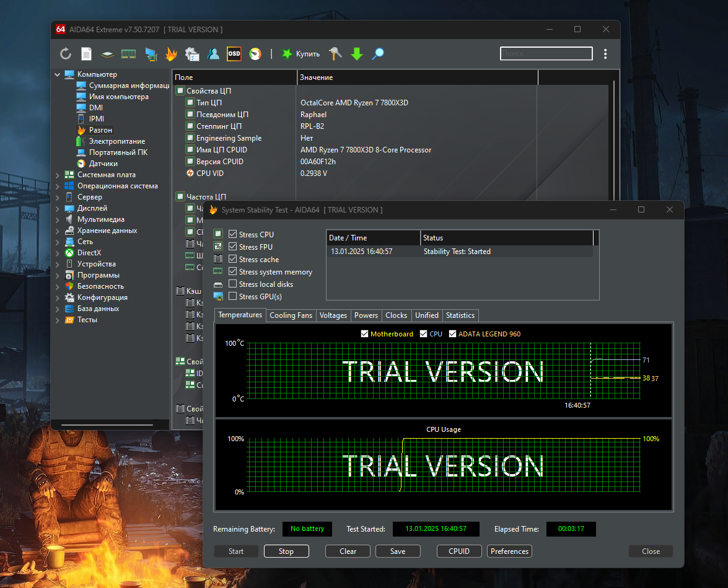Click the user profile toolbar icon
Screen dimensions: 728x588
[214, 54]
